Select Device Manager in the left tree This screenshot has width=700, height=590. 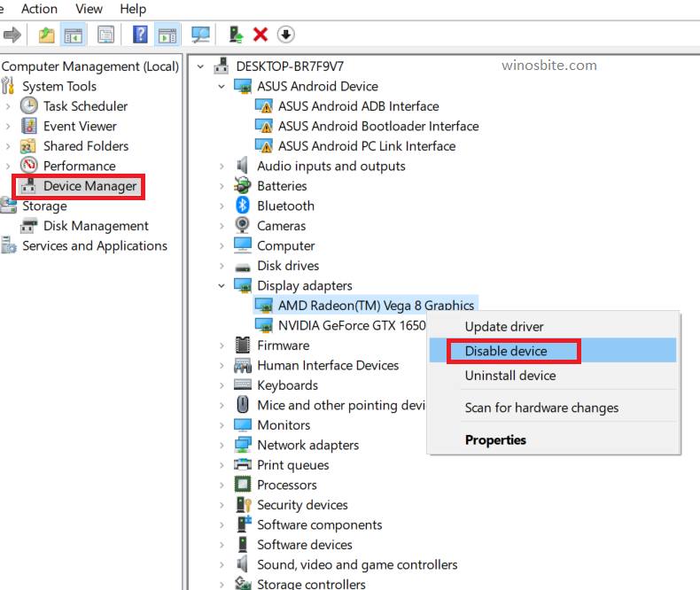[x=89, y=186]
